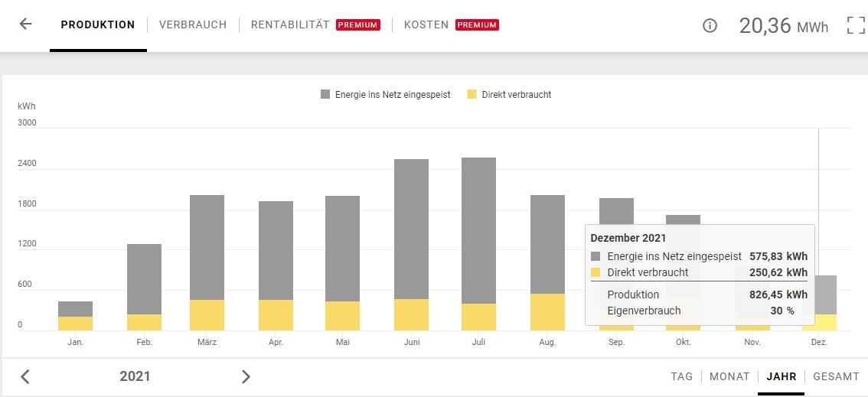Switch the time range to GESAMT
The width and height of the screenshot is (868, 397).
[836, 376]
